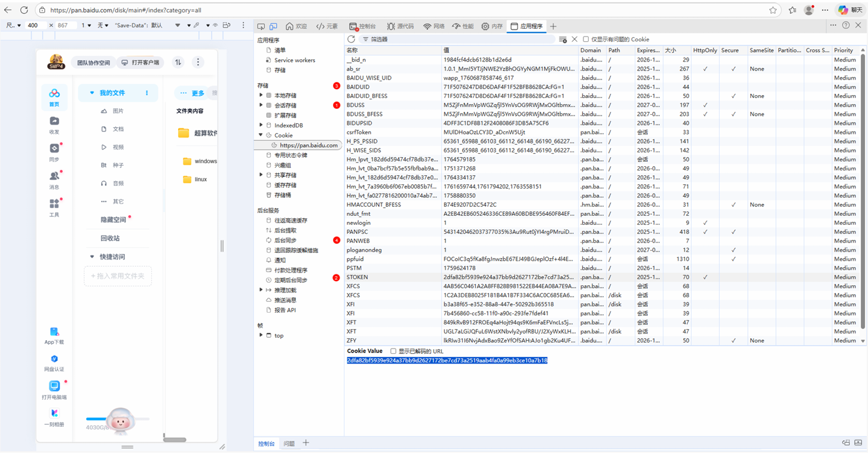This screenshot has height=455, width=868.
Task: Expand the IndexedDB tree node
Action: pos(261,126)
